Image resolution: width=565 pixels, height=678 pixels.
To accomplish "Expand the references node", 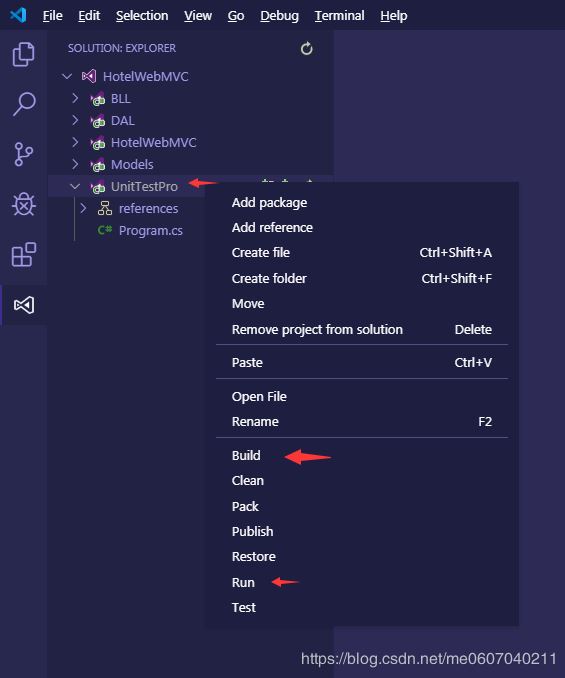I will (83, 208).
